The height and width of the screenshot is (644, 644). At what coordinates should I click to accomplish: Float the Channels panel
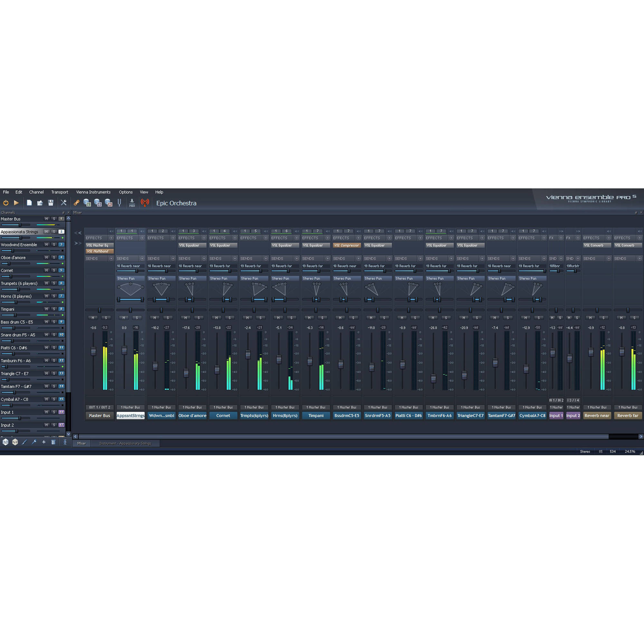pos(63,213)
